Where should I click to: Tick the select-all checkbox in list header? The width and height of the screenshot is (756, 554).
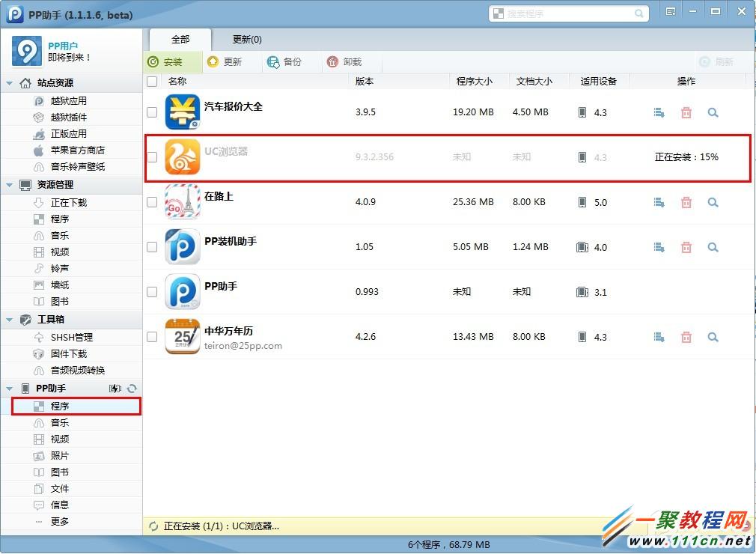pos(151,82)
